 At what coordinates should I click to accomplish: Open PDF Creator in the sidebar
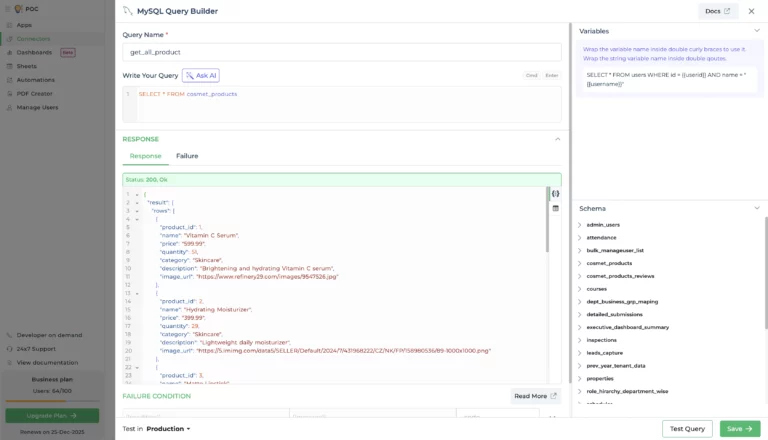[x=34, y=93]
